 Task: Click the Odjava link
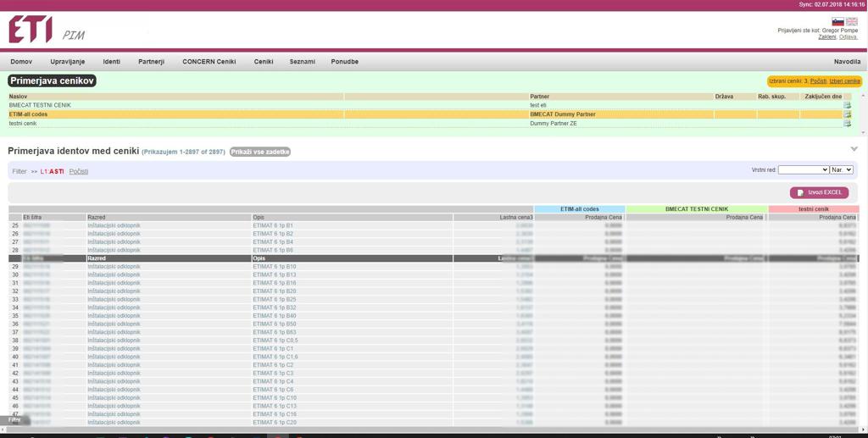point(848,37)
